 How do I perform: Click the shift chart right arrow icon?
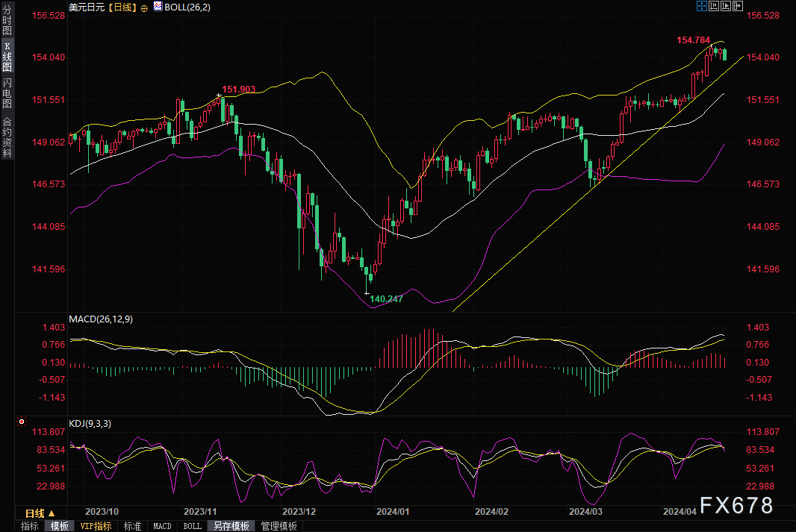pos(738,6)
